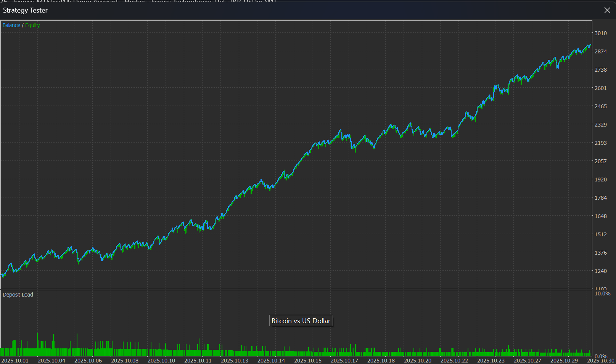Click the 2025.10.20 date label
This screenshot has width=616, height=364.
418,361
